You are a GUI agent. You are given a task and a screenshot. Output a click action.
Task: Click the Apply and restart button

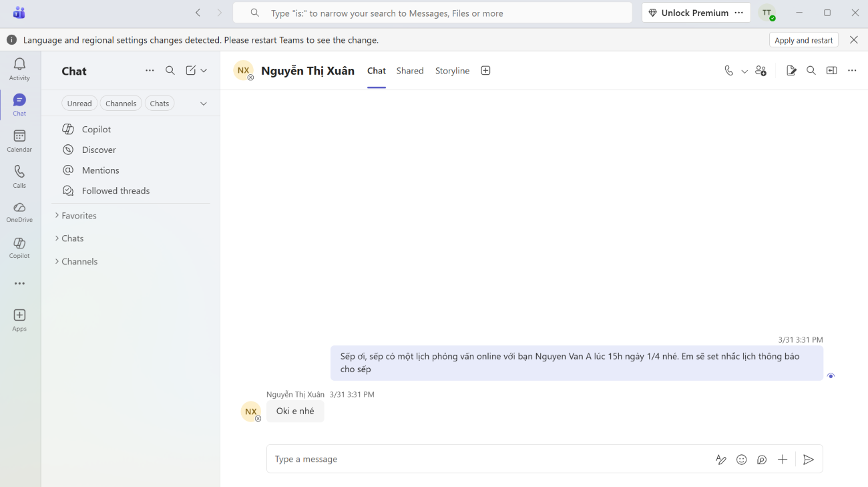[x=804, y=40]
